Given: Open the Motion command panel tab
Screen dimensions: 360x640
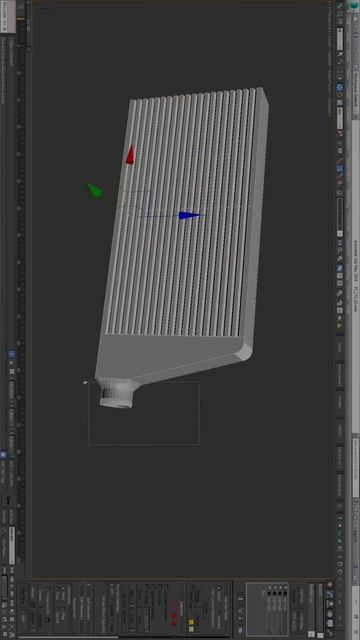Looking at the screenshot, I should coord(330,614).
